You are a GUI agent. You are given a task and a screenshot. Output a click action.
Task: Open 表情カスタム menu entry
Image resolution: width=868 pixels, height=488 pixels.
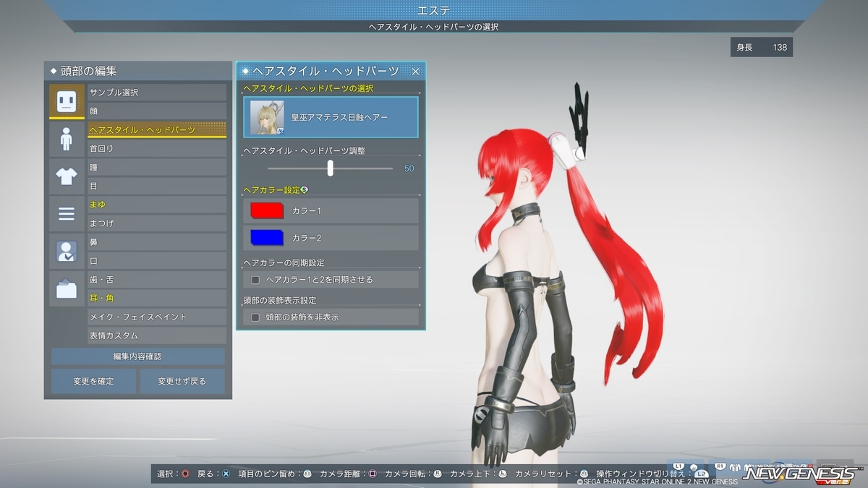[157, 335]
